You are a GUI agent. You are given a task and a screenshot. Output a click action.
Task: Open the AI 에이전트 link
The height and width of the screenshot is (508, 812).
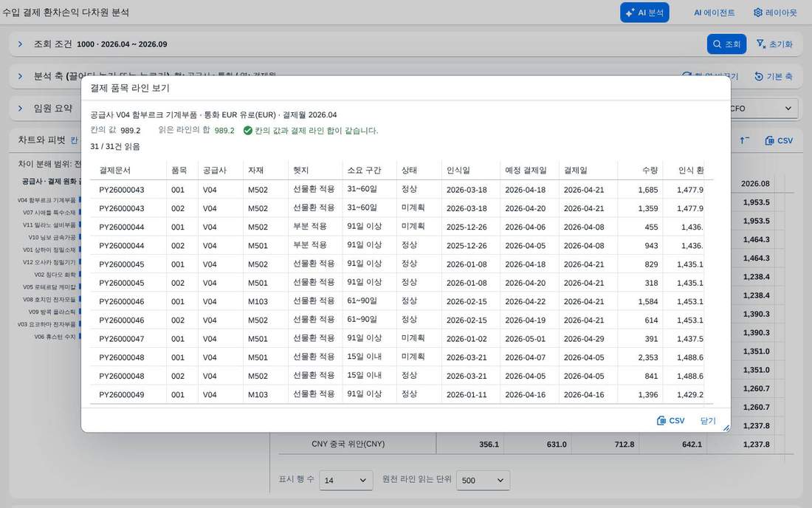coord(714,13)
